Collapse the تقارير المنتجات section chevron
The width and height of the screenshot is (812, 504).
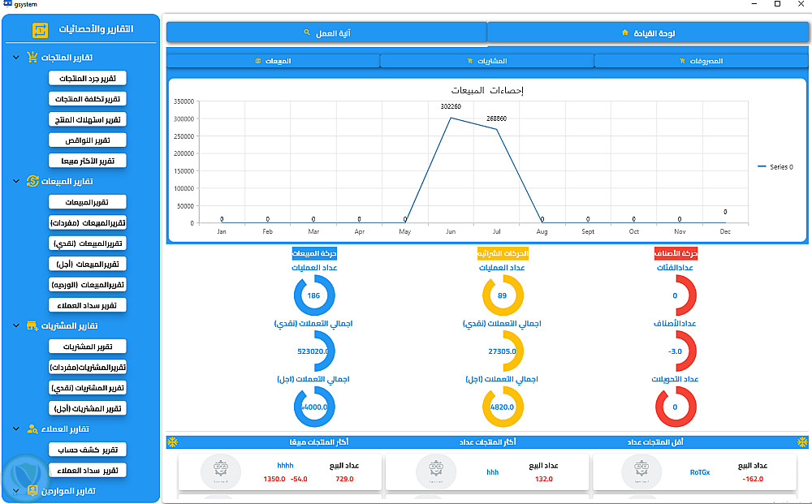pyautogui.click(x=16, y=57)
